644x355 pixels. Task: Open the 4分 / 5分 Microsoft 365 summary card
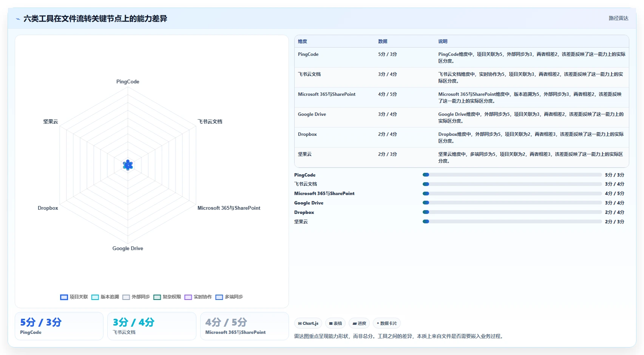click(244, 326)
